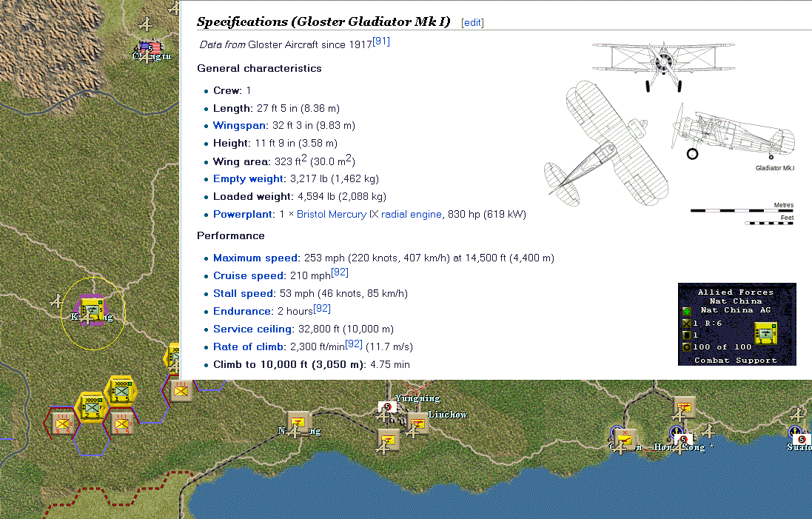Click the defense shield icon in the unit panel

coord(687,335)
